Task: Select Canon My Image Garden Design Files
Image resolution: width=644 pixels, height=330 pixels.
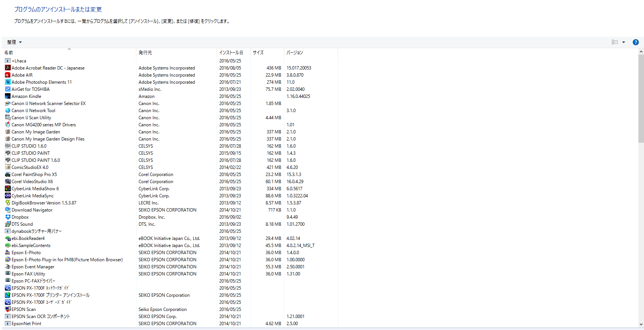Action: coord(48,139)
